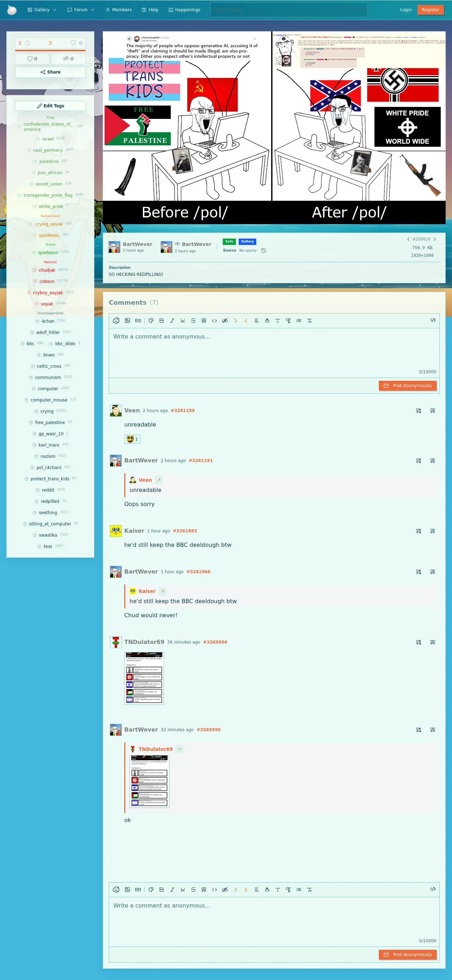Insert inline code in the top comment editor

215,321
